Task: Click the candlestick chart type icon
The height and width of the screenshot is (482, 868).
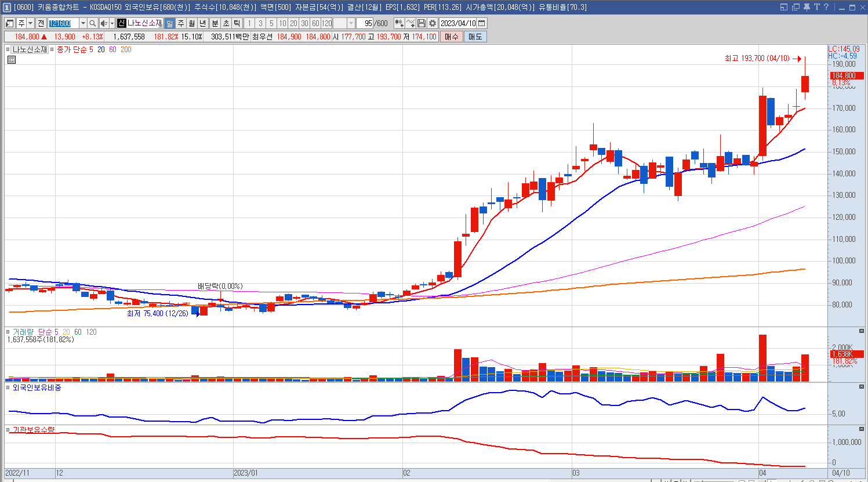Action: (399, 23)
